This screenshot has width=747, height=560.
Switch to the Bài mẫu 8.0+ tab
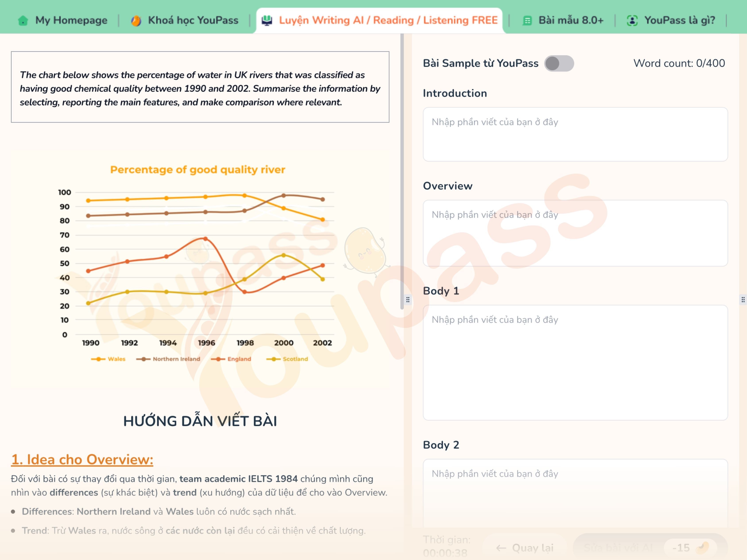click(x=571, y=20)
